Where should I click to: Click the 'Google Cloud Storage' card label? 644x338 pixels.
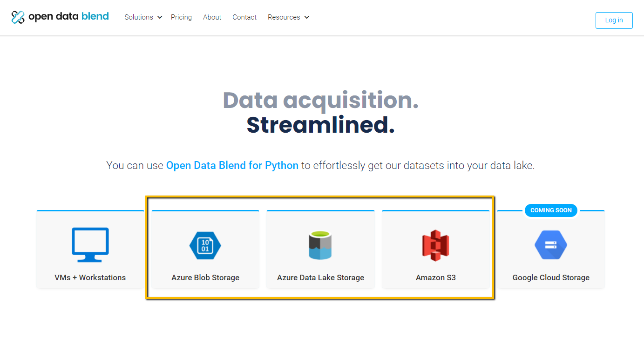[551, 277]
